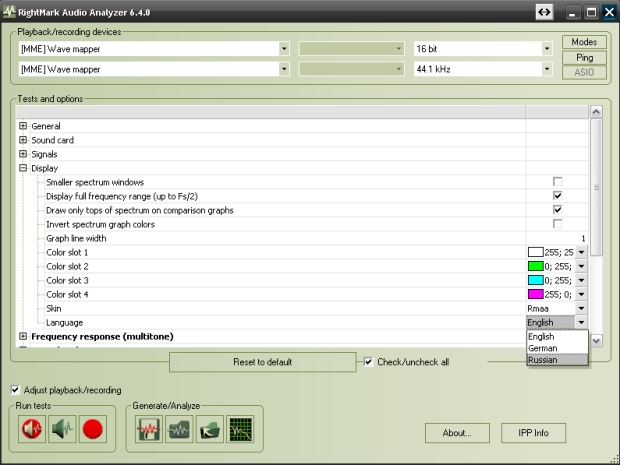Select the Language row label
The height and width of the screenshot is (465, 620).
64,323
